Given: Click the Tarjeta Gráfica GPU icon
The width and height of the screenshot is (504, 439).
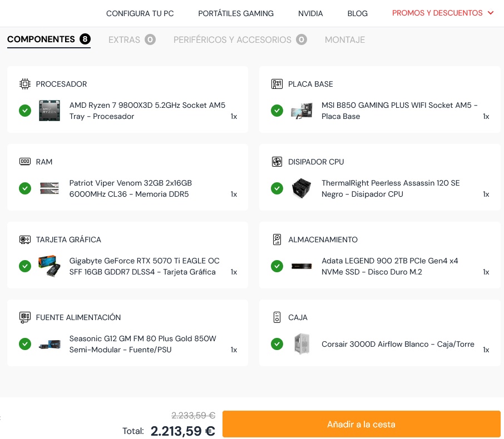Looking at the screenshot, I should (24, 240).
